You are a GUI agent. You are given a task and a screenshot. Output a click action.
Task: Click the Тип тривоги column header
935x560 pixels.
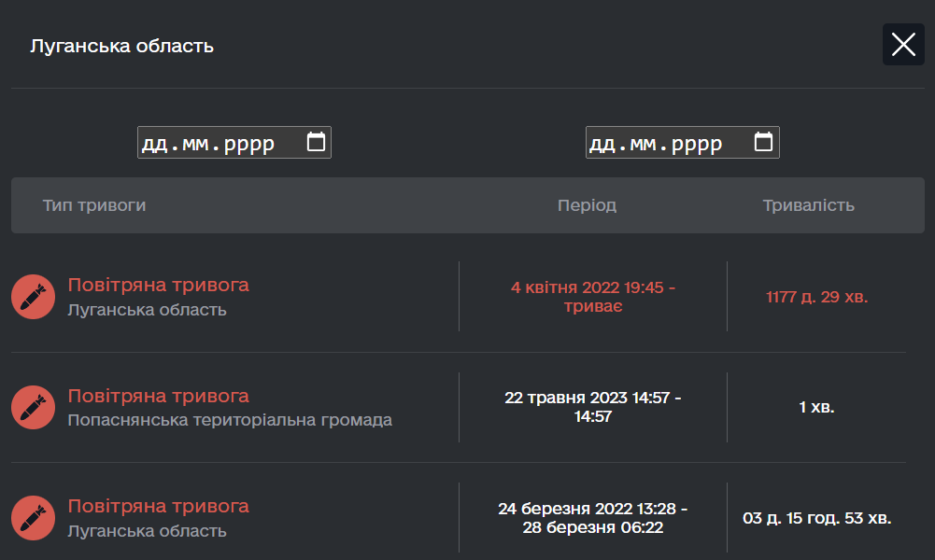click(94, 205)
